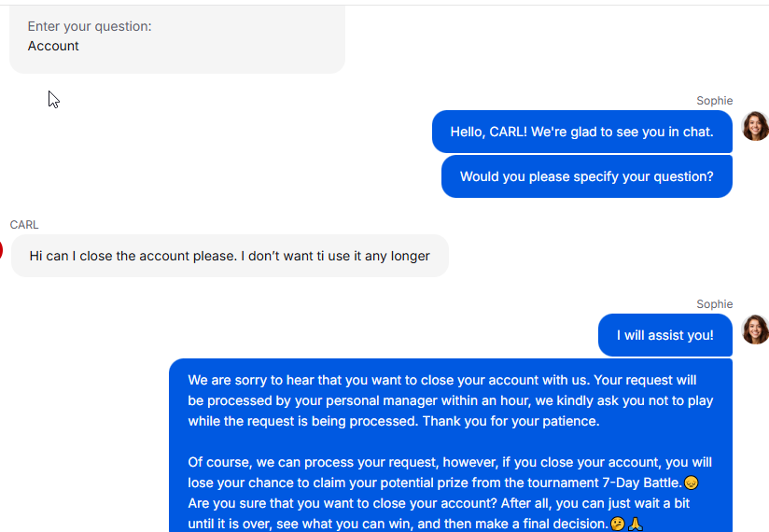
Task: Click the CARL sender name label
Action: click(24, 225)
